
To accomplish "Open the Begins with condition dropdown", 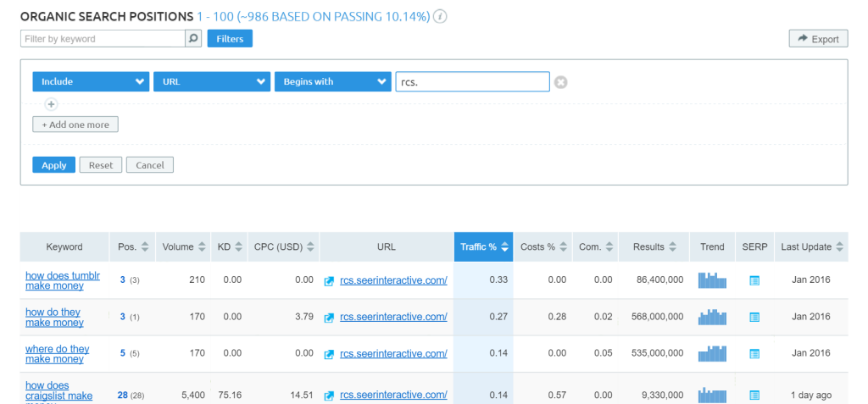I will pos(331,82).
